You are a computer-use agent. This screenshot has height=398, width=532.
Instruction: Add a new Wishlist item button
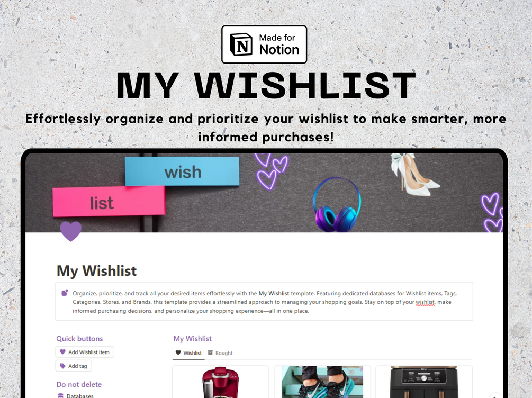point(85,352)
